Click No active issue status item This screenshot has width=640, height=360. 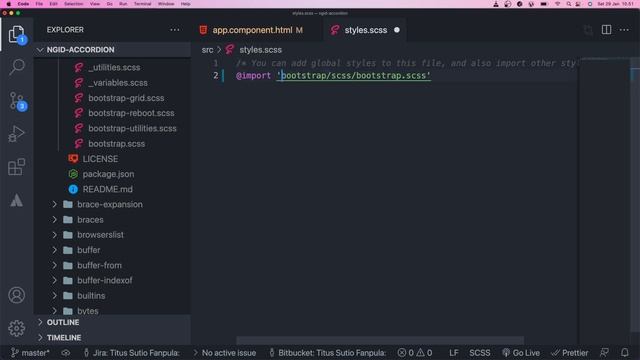tap(225, 353)
